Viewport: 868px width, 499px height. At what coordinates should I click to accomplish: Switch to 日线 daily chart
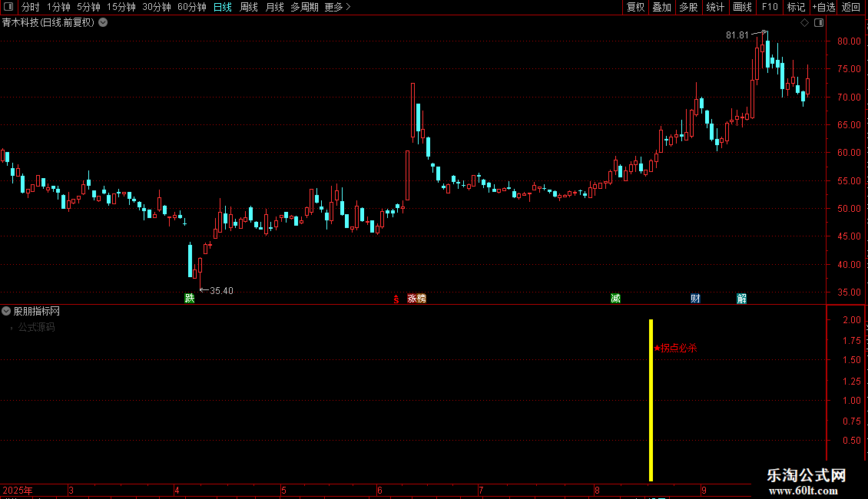click(223, 7)
